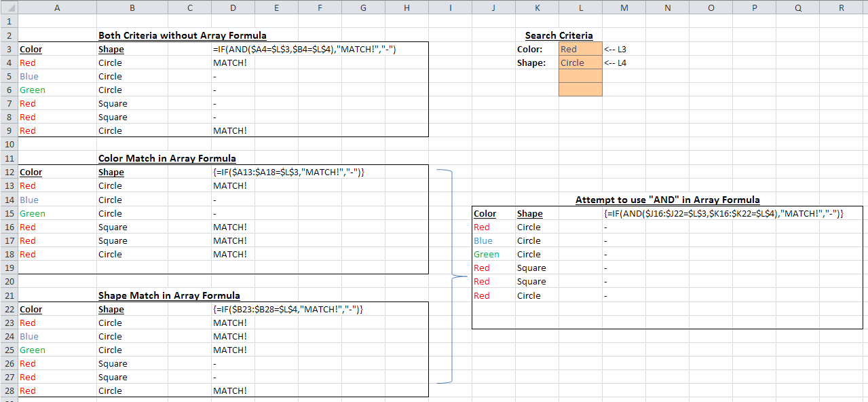Select row 12 header
Viewport: 868px width, 402px height.
(9, 172)
